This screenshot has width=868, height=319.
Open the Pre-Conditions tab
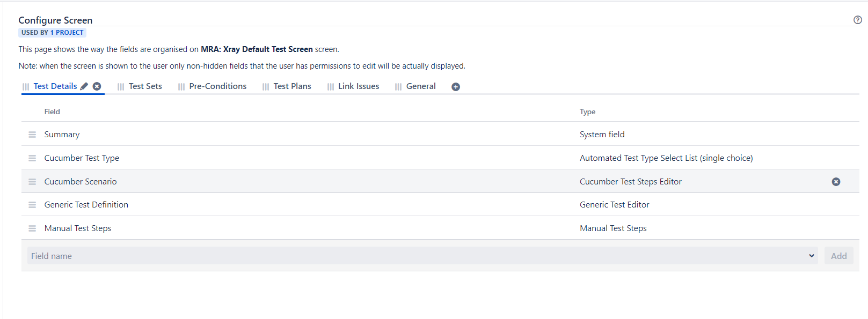click(217, 86)
